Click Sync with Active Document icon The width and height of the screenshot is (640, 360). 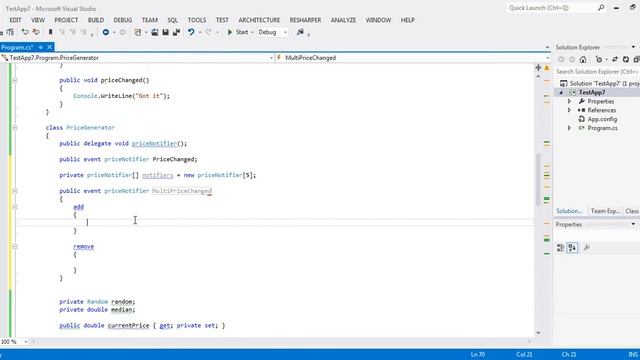(615, 60)
